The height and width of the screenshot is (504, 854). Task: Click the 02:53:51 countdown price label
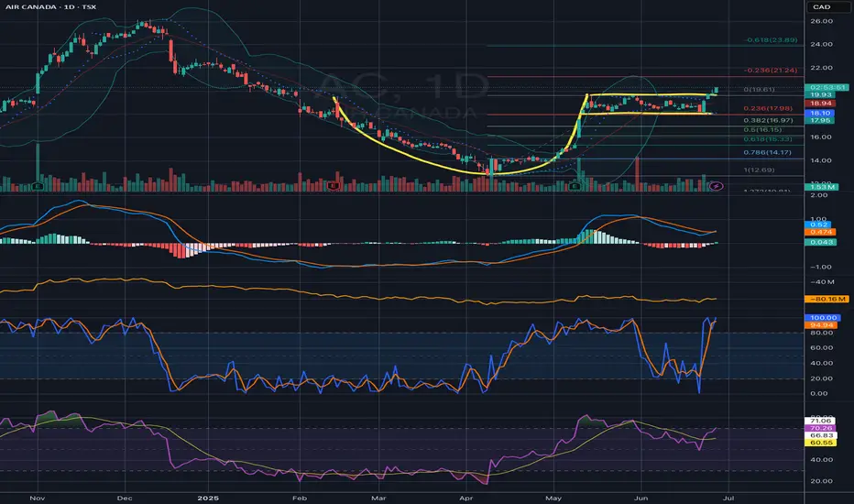[x=827, y=87]
